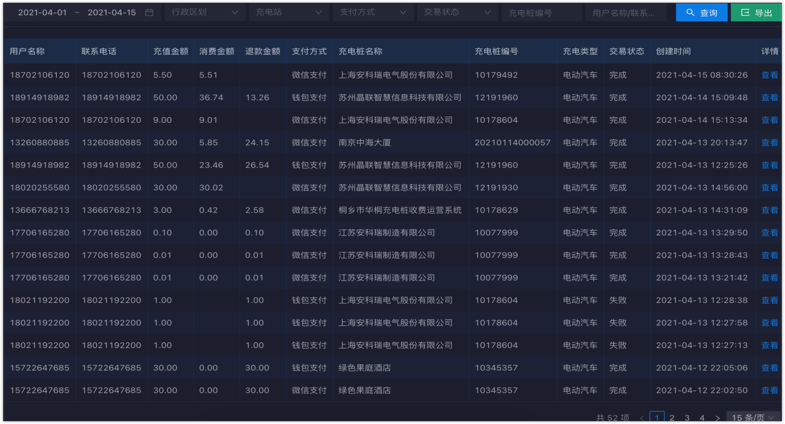View details for 2021-04-13 13:21:42 row
Viewport: 785px width, 424px height.
click(x=769, y=278)
